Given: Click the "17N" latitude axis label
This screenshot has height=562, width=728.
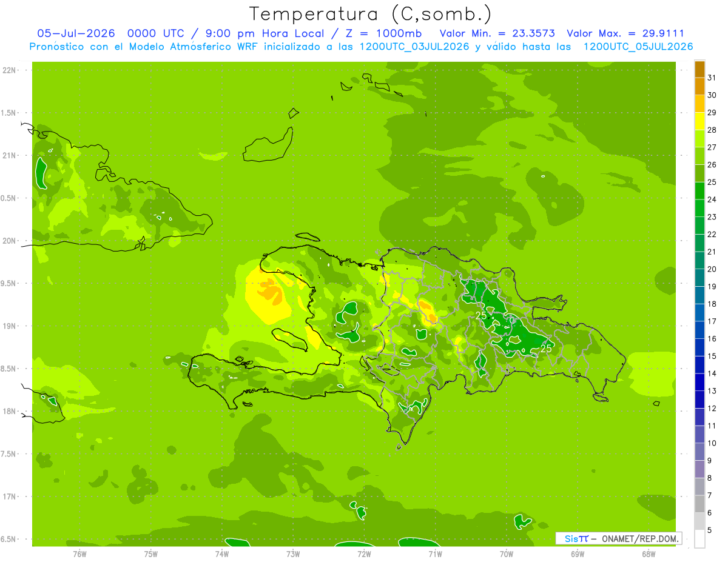Looking at the screenshot, I should [9, 497].
